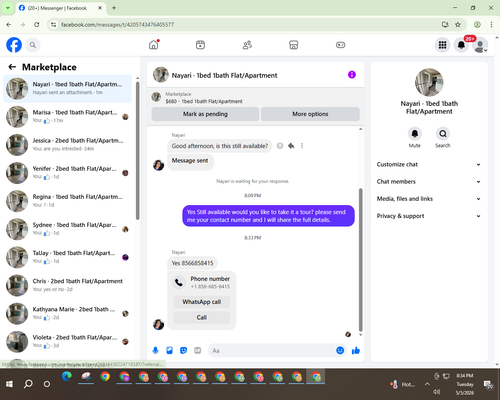Image resolution: width=500 pixels, height=400 pixels.
Task: Launch Microsoft Edge from taskbar
Action: [67, 377]
